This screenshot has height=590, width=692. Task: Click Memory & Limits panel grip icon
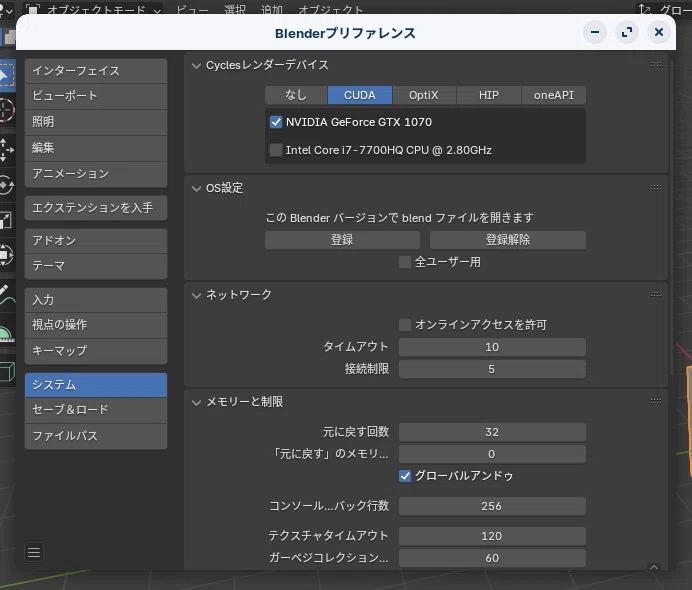pyautogui.click(x=655, y=401)
